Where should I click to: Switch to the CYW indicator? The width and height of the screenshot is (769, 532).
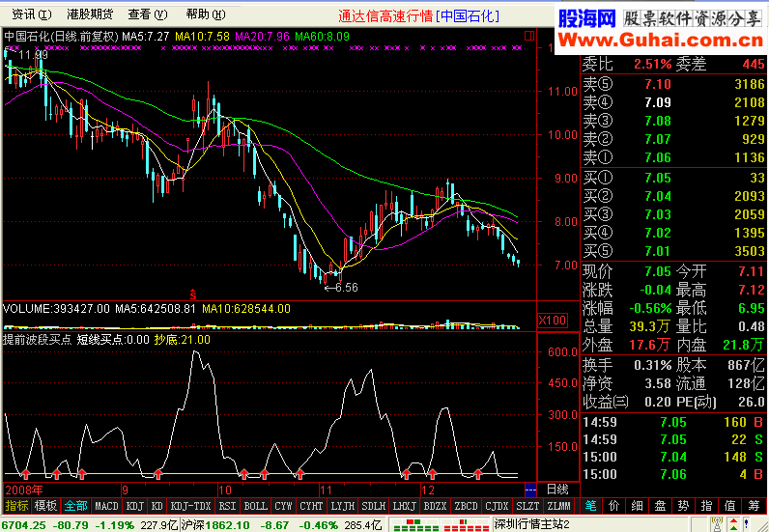[x=283, y=506]
